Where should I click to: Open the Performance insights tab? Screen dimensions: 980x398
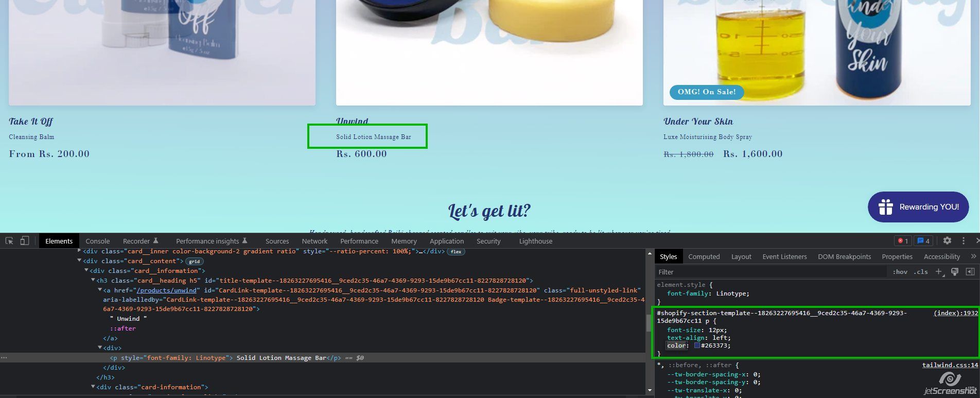tap(212, 241)
